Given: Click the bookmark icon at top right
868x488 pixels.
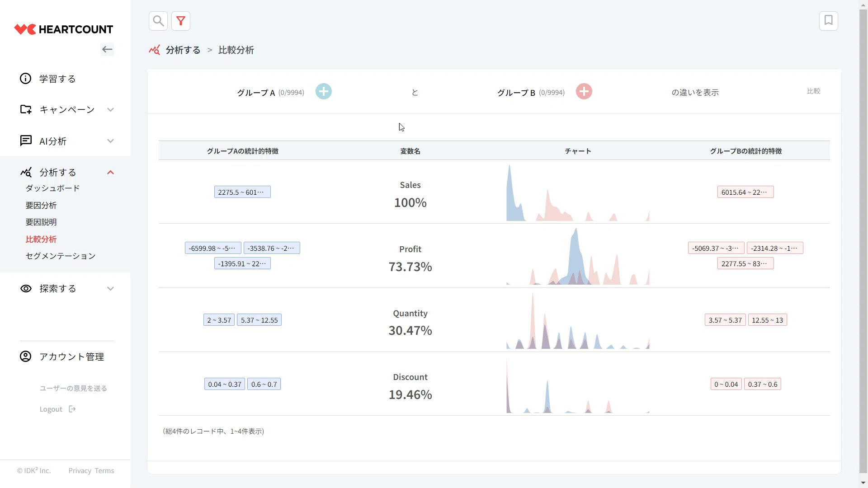Looking at the screenshot, I should point(828,21).
